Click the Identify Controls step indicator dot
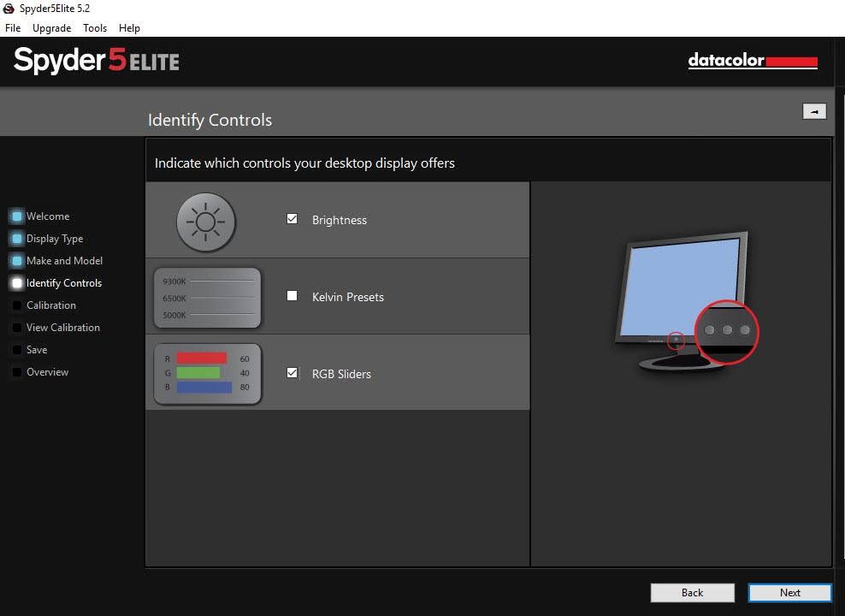This screenshot has width=845, height=616. tap(17, 283)
